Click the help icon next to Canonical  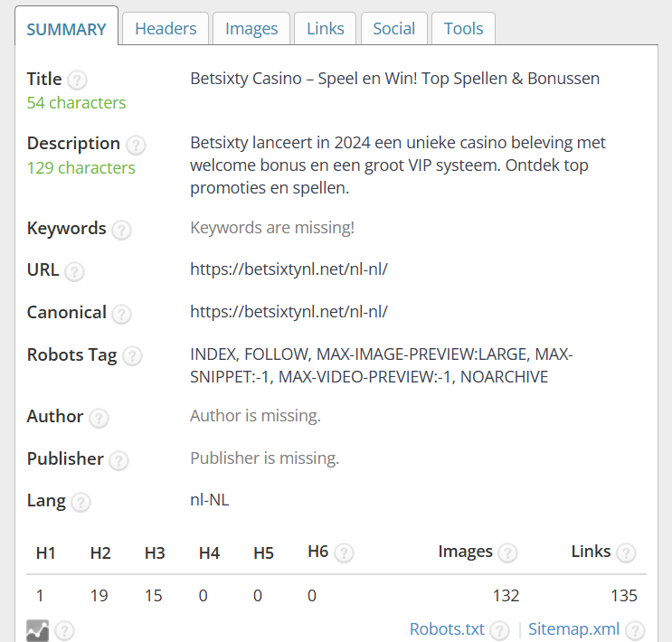click(x=121, y=314)
